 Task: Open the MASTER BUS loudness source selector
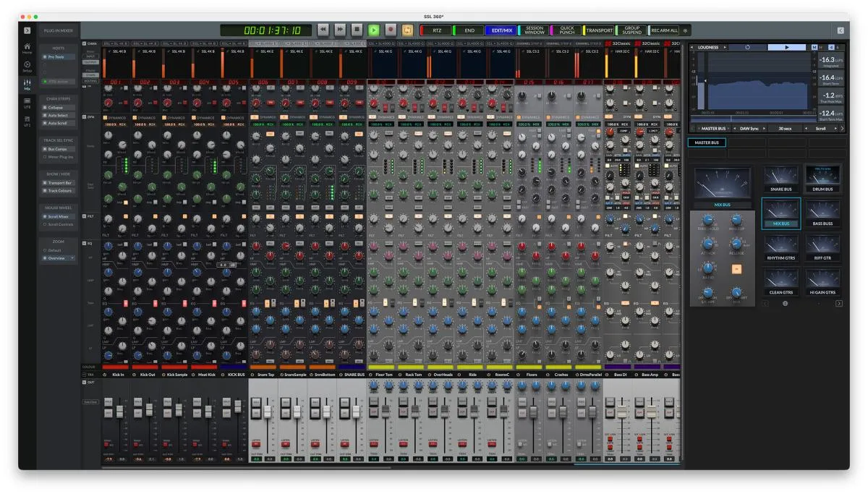click(x=714, y=129)
